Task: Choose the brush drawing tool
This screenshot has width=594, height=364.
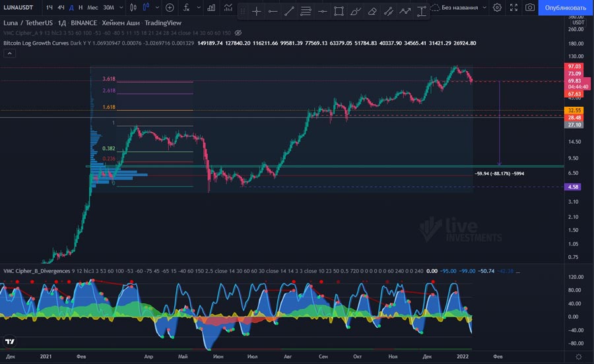Action: (356, 12)
